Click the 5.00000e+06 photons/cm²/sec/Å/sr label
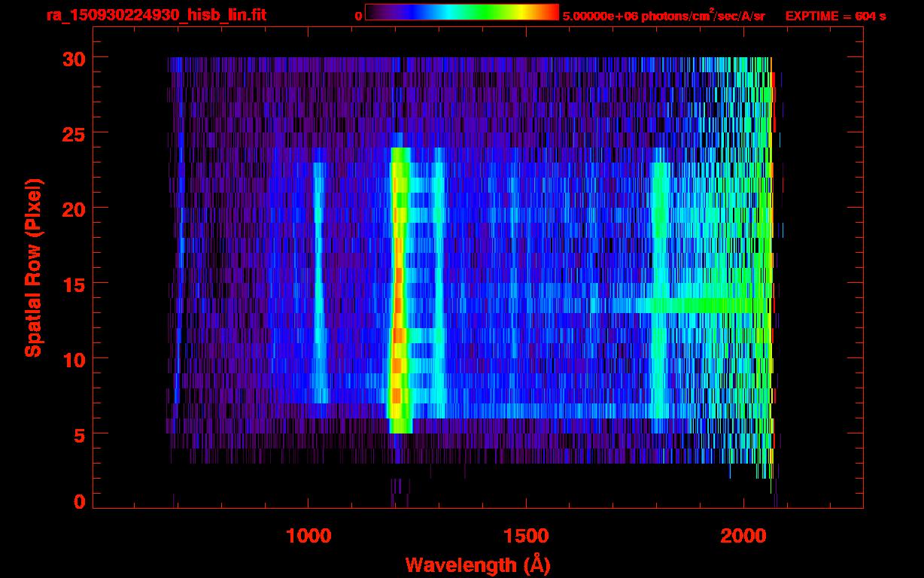This screenshot has width=924, height=578. [664, 15]
